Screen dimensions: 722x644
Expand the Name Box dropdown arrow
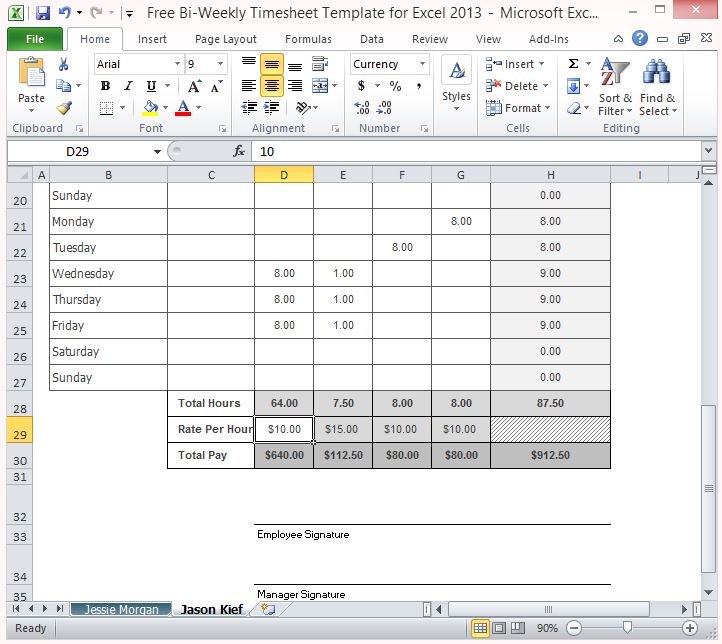pyautogui.click(x=158, y=152)
